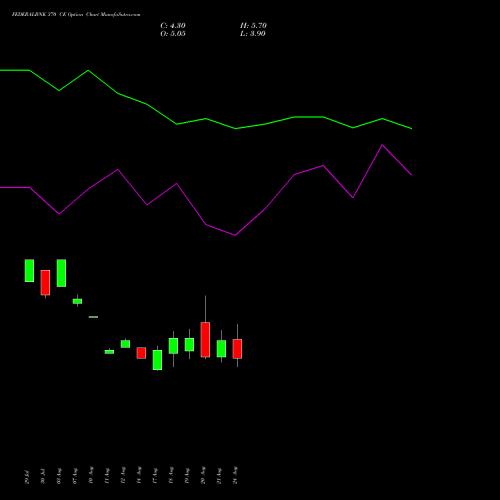Click the open price value O: 5.05
The width and height of the screenshot is (500, 500).
[173, 34]
